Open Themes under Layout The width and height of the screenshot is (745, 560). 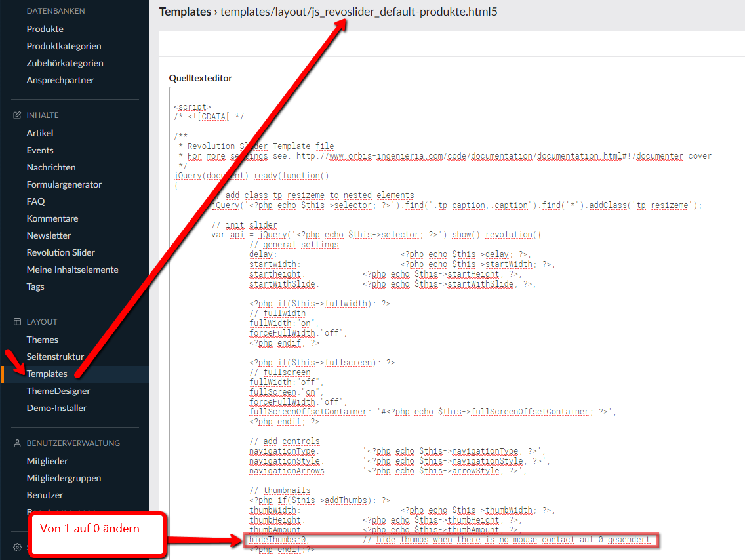click(42, 340)
